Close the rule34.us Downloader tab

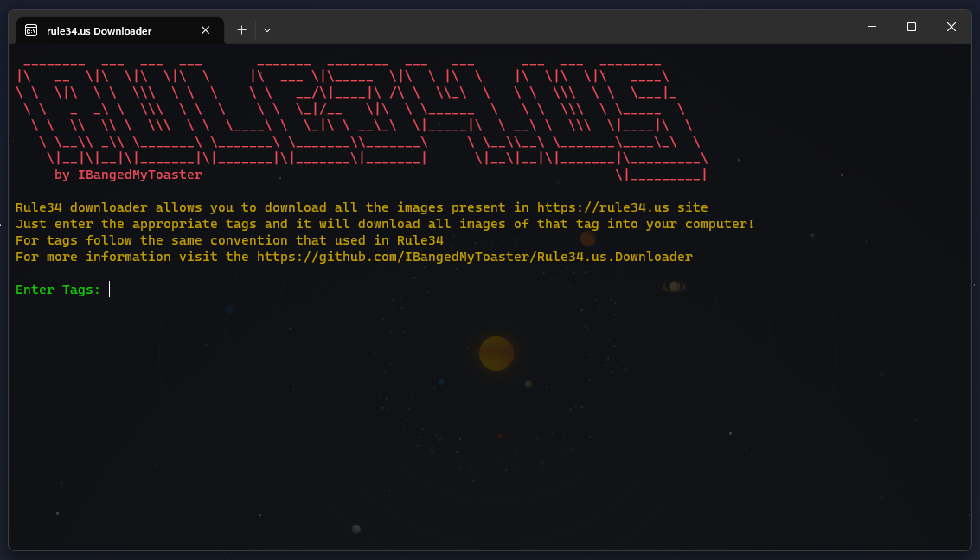[x=206, y=29]
